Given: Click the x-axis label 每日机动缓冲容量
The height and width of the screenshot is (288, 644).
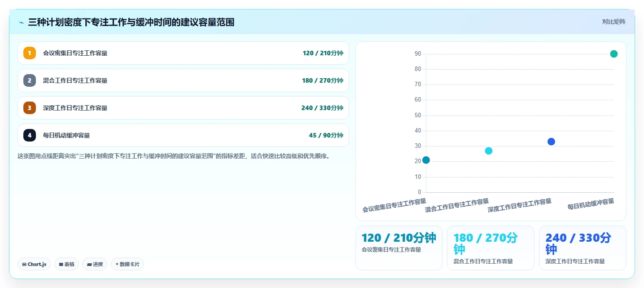Looking at the screenshot, I should (x=591, y=204).
